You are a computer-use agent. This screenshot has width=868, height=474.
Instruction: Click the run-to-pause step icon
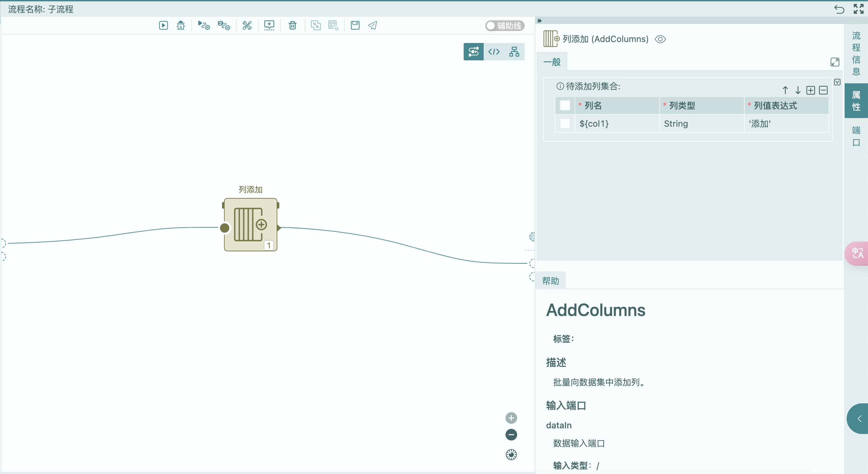tap(204, 25)
